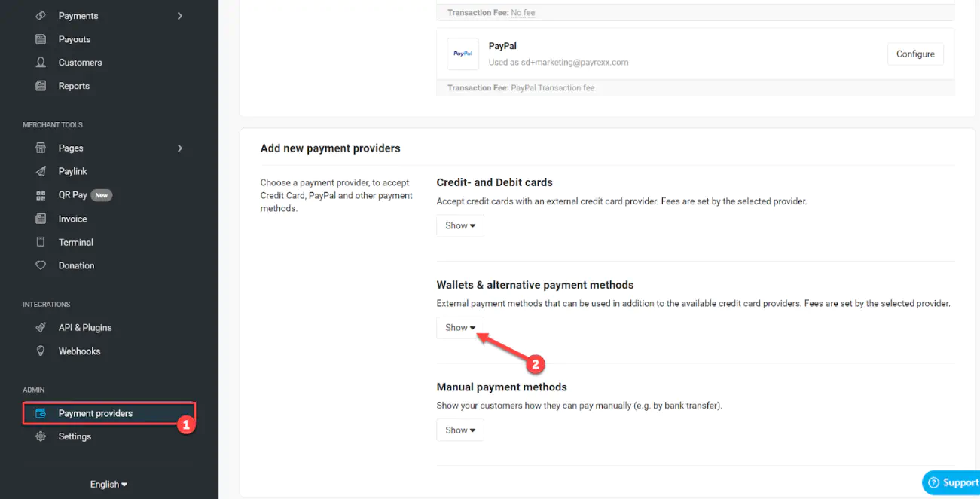Expand Manual payment methods Show dropdown
980x499 pixels.
pos(460,430)
